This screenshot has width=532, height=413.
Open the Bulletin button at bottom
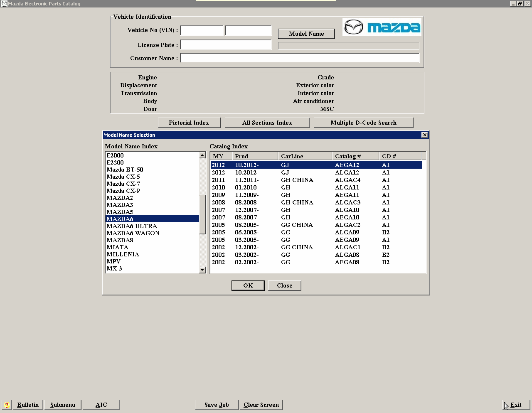click(x=28, y=405)
